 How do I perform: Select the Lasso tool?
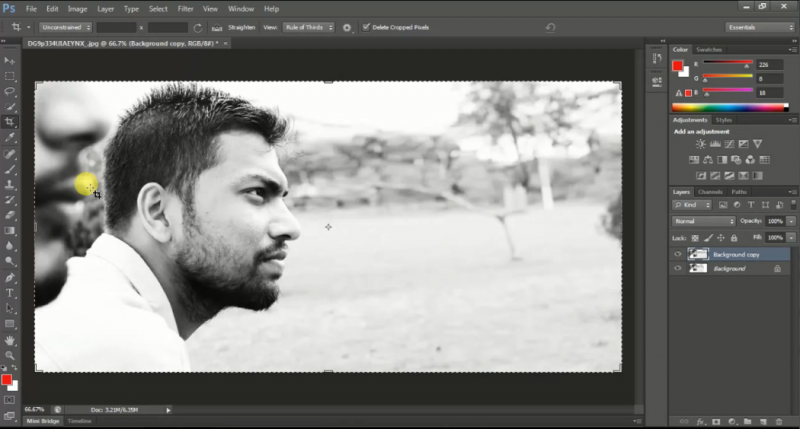[10, 91]
